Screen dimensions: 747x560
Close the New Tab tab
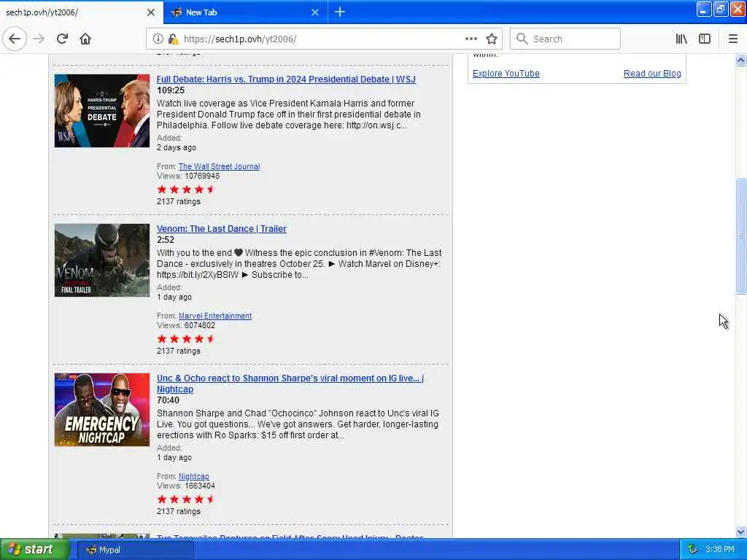coord(315,12)
